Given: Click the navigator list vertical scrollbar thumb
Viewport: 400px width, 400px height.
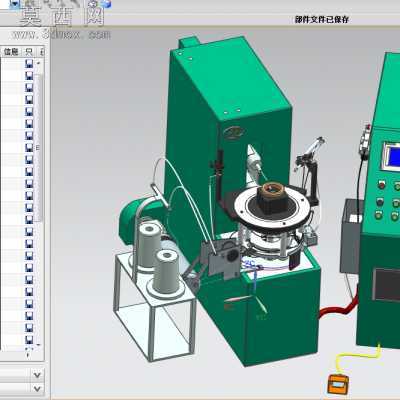Looking at the screenshot, I should click(39, 148).
